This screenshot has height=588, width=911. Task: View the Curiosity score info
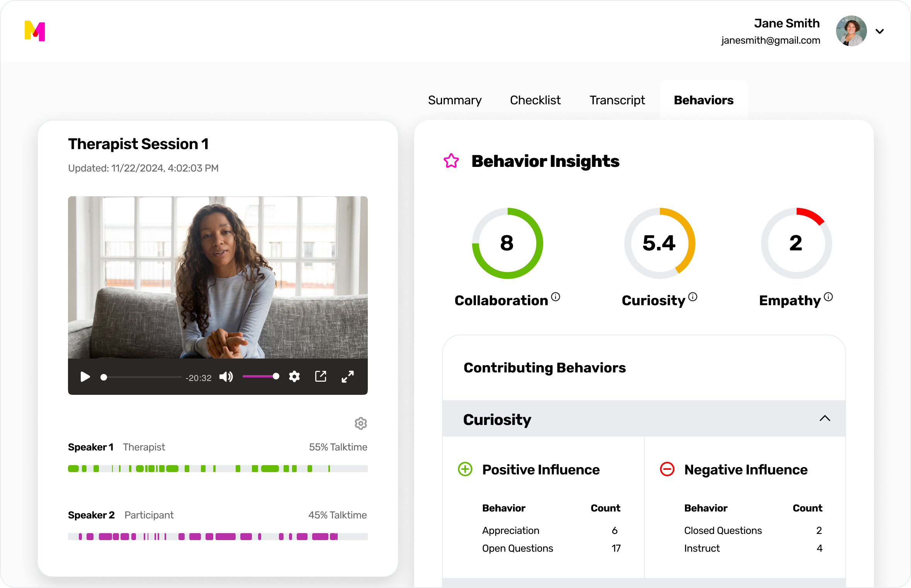(x=693, y=296)
